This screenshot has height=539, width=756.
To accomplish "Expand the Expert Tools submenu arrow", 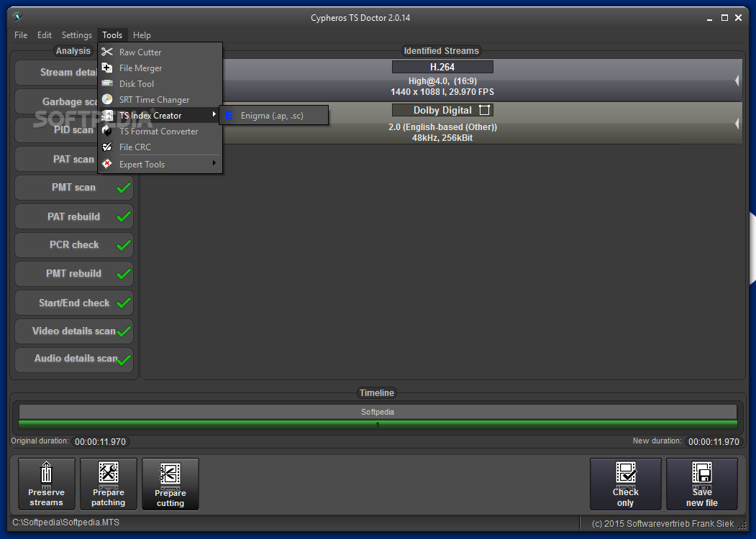I will coord(214,163).
